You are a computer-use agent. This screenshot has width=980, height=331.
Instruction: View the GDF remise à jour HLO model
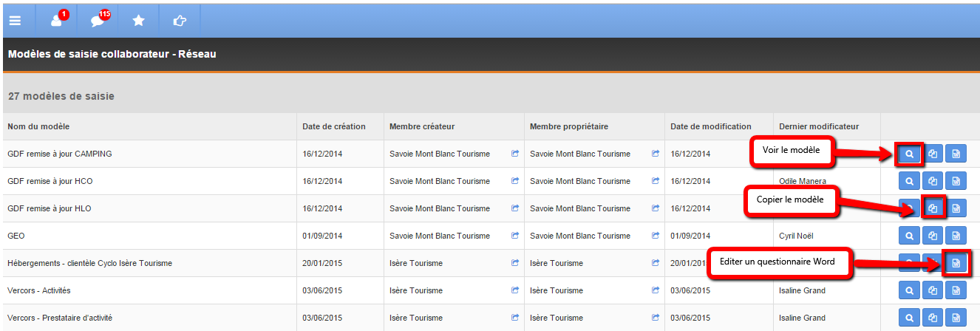point(910,208)
